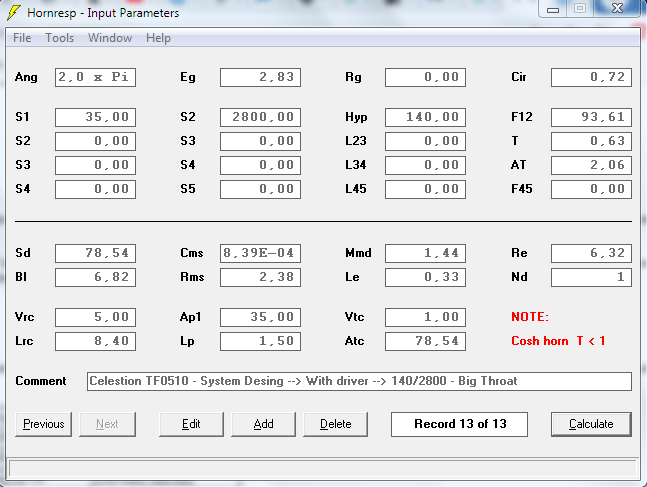
Task: Click the Lrc field value 8,40
Action: (x=95, y=341)
